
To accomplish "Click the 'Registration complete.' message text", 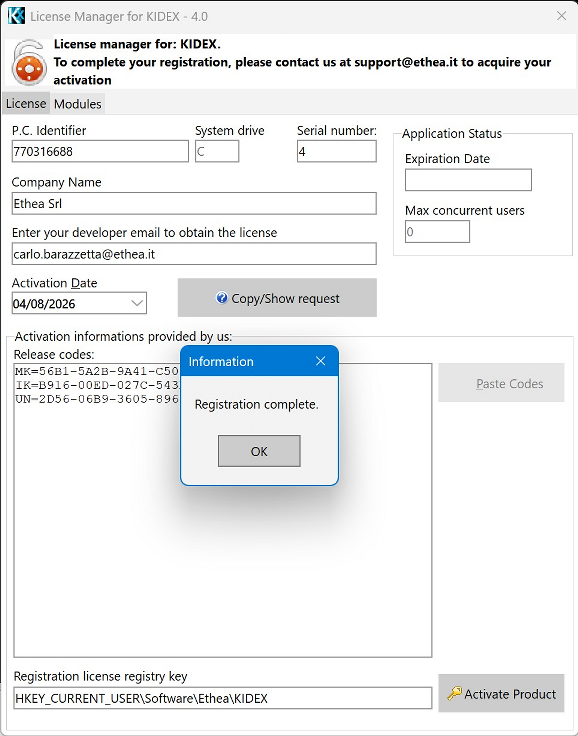I will pyautogui.click(x=256, y=404).
